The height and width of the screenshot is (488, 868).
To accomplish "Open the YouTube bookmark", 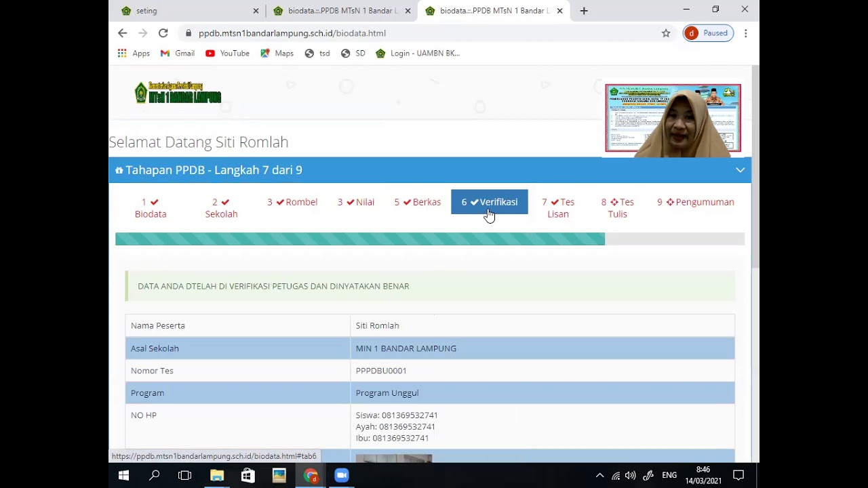I will (x=227, y=54).
